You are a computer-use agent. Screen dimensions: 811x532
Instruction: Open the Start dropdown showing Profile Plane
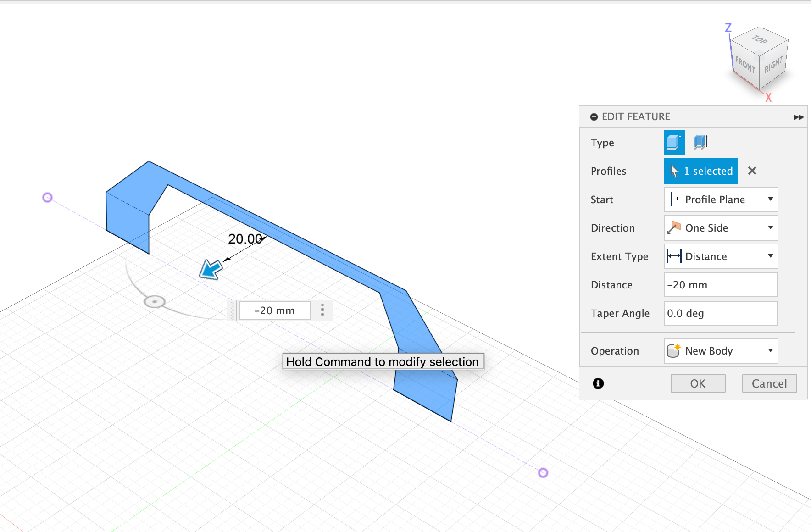[721, 199]
